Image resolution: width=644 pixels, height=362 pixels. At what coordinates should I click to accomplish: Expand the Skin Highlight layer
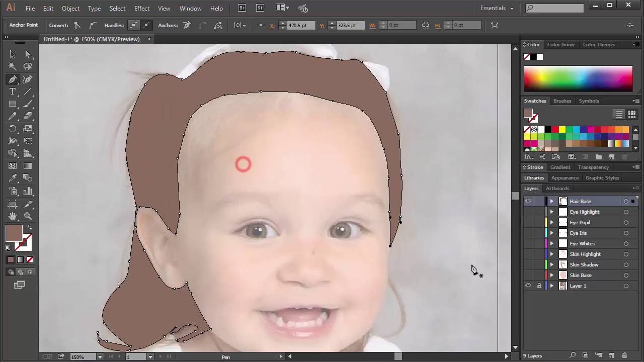(x=552, y=254)
